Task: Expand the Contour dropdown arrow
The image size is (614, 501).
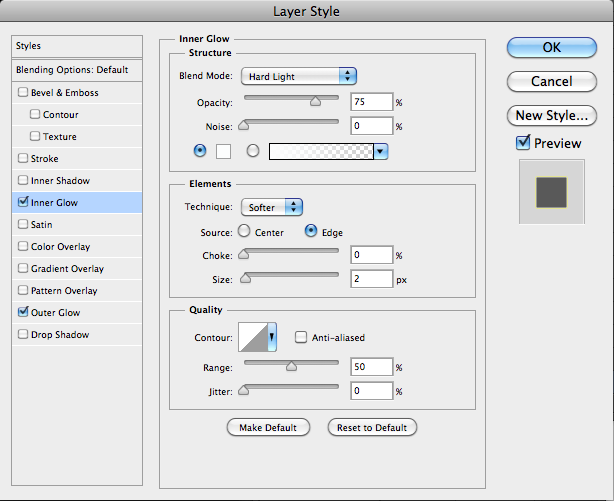Action: click(273, 338)
